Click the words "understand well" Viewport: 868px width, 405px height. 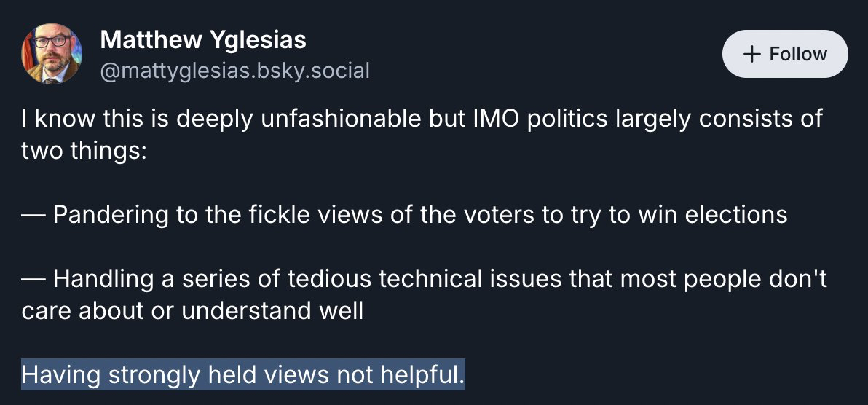[272, 310]
